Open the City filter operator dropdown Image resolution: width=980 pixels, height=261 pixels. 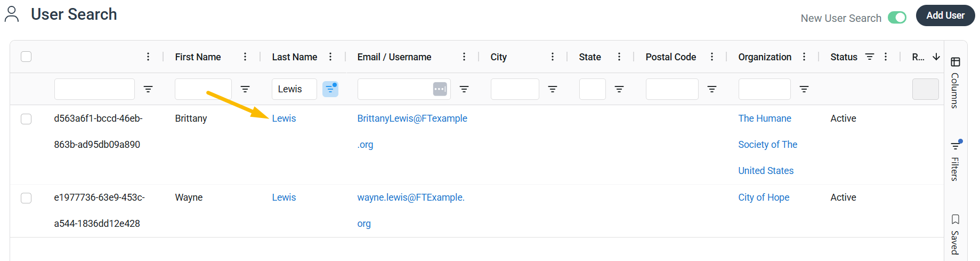click(553, 89)
